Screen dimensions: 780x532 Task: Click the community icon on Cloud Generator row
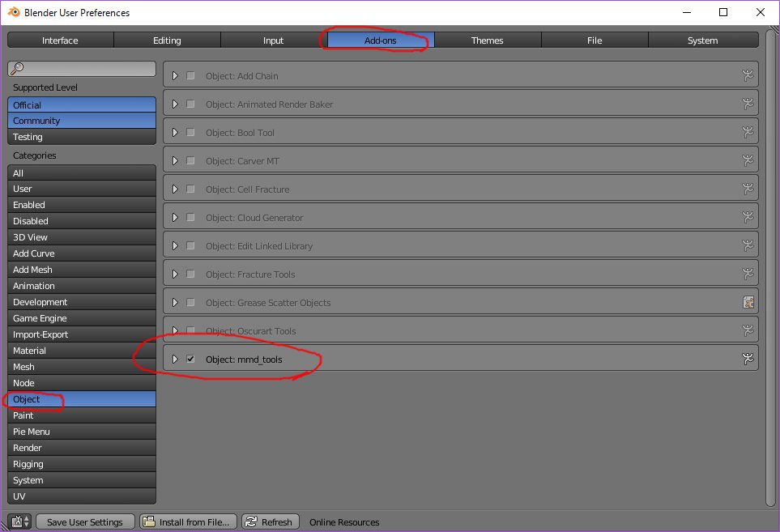pyautogui.click(x=748, y=217)
